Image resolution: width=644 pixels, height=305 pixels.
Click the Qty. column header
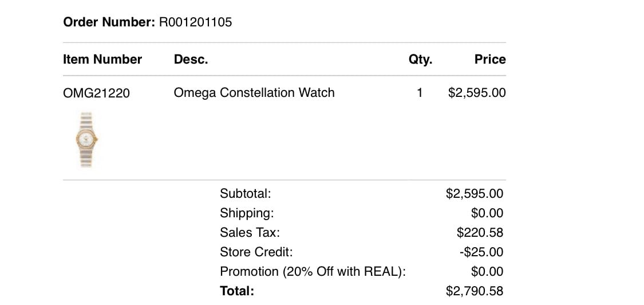click(x=420, y=60)
